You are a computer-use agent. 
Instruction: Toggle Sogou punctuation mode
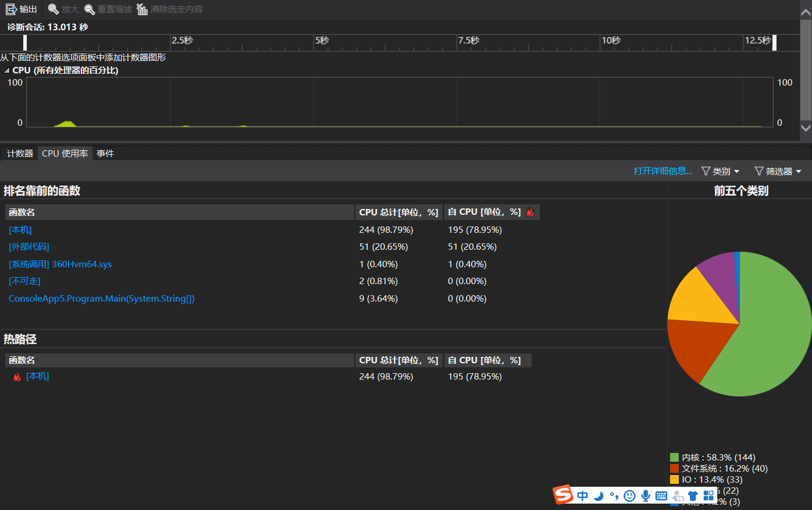coord(614,496)
